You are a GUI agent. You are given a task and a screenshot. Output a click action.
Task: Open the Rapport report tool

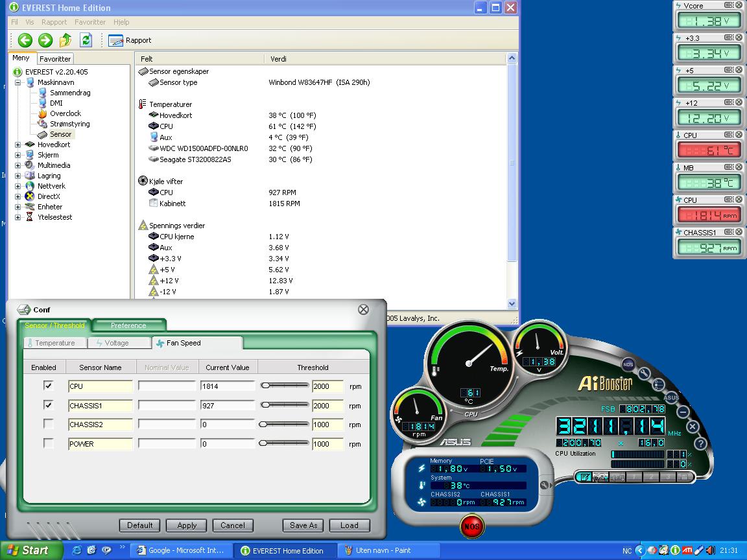pyautogui.click(x=130, y=40)
